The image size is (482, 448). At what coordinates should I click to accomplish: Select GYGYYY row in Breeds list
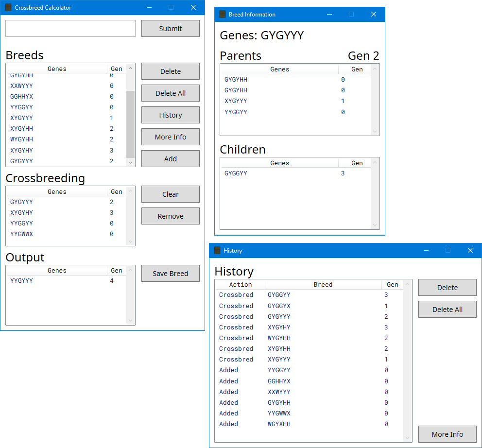click(66, 161)
